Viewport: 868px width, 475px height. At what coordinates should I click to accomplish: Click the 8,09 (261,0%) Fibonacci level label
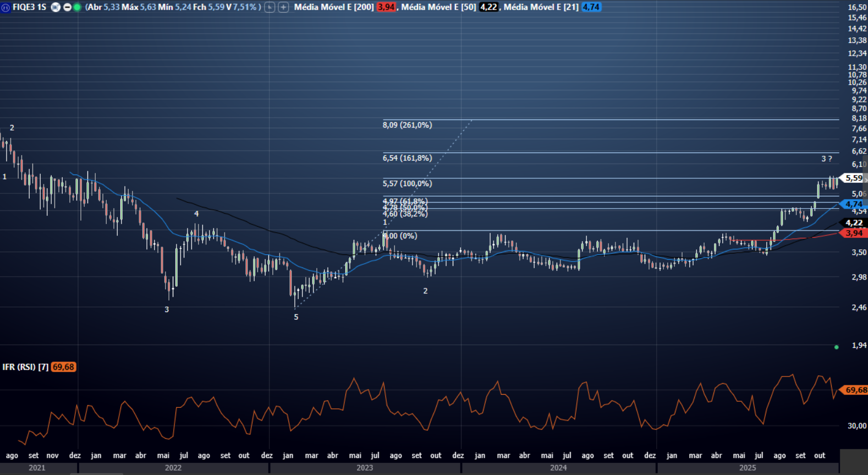(407, 125)
